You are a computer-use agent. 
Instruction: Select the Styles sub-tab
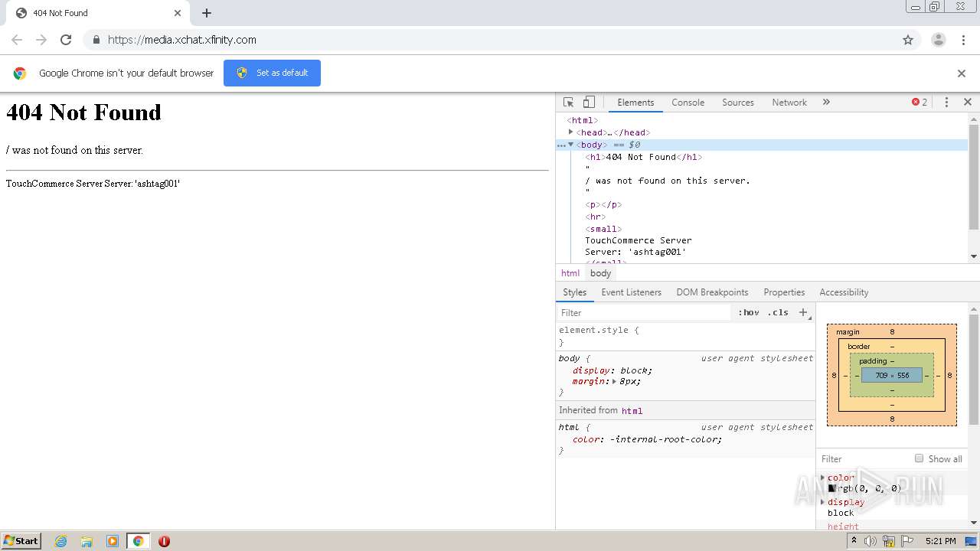[574, 292]
